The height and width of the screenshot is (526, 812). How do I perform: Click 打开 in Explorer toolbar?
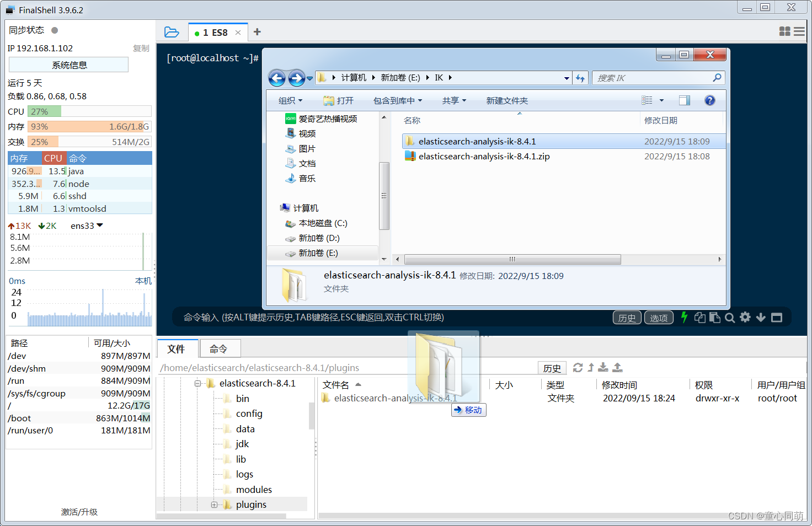338,100
